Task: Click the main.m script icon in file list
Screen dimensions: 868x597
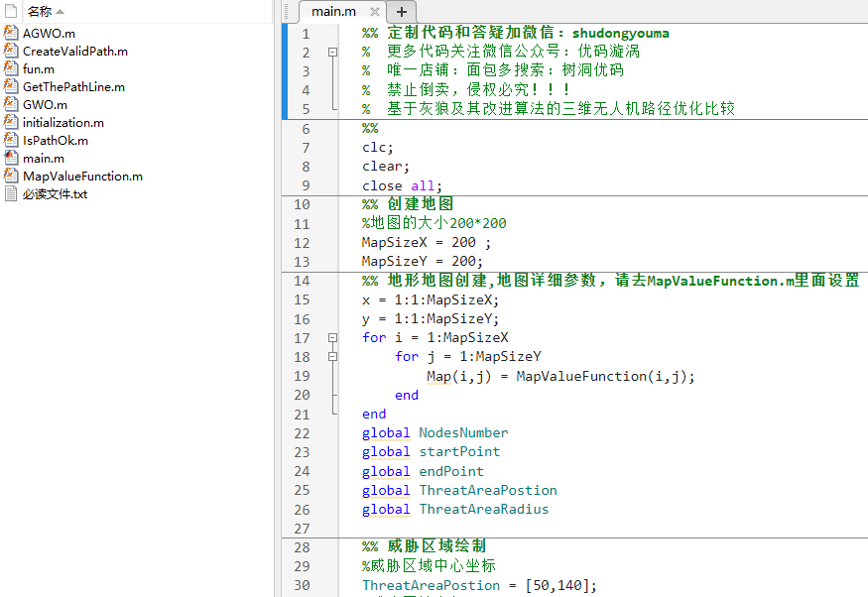Action: tap(11, 158)
